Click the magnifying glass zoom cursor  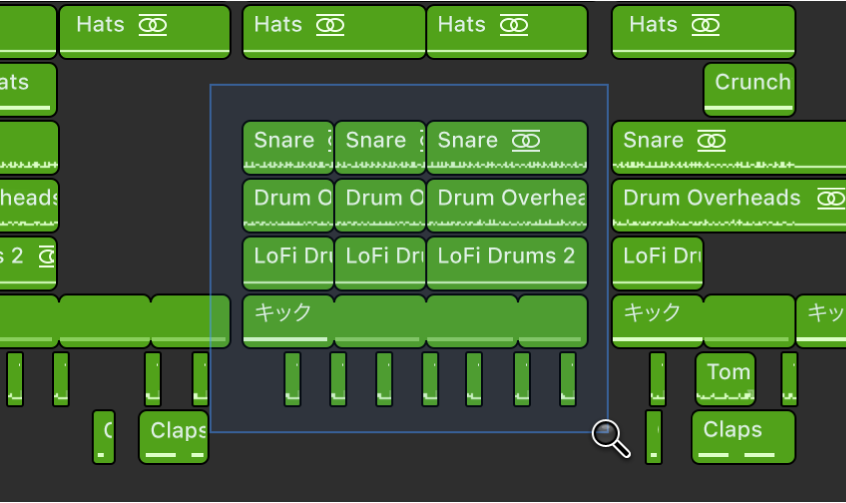tap(609, 435)
